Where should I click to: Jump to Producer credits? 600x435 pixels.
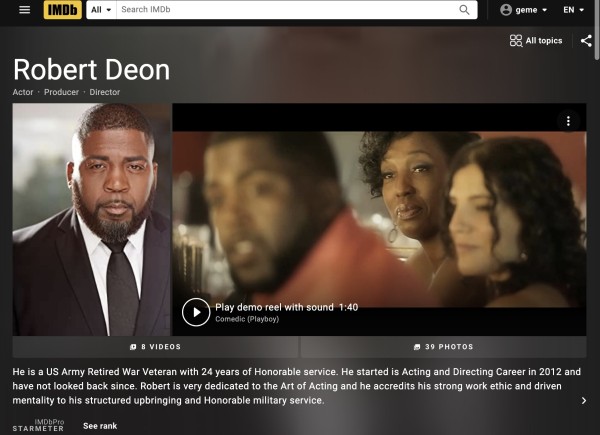(x=61, y=92)
